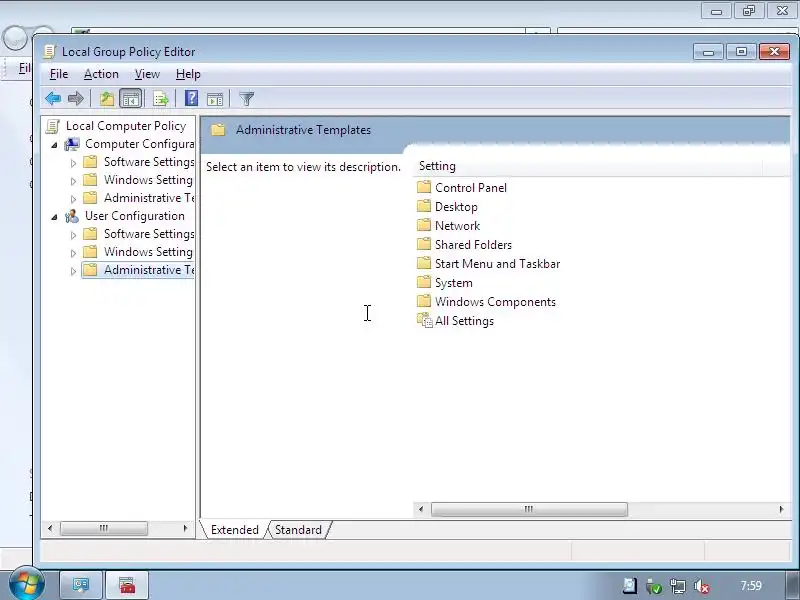Select the Local Computer Policy label

coord(126,126)
